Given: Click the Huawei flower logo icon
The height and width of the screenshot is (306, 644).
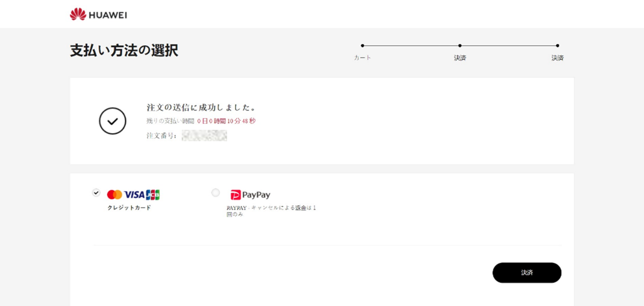Looking at the screenshot, I should pyautogui.click(x=78, y=14).
